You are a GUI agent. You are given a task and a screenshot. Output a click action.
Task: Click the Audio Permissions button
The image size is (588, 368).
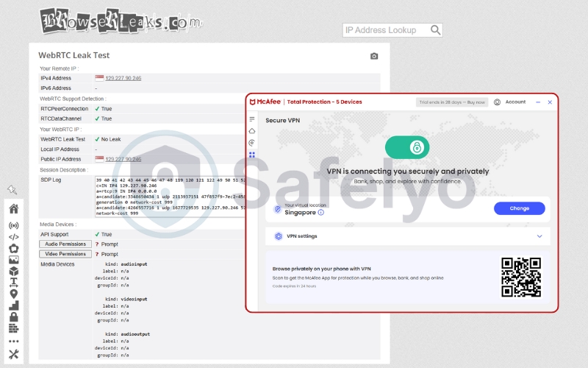point(65,244)
